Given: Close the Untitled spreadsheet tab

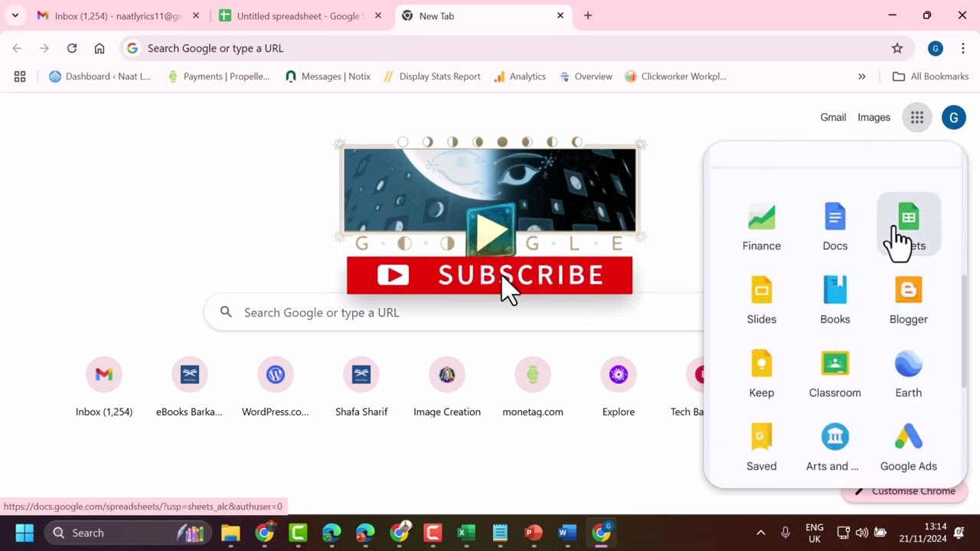Looking at the screenshot, I should coord(377,15).
